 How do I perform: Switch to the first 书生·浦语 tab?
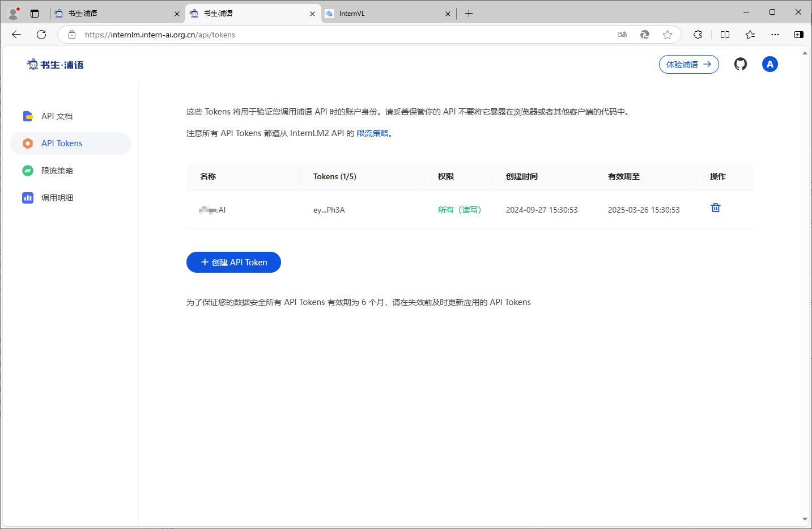click(117, 14)
